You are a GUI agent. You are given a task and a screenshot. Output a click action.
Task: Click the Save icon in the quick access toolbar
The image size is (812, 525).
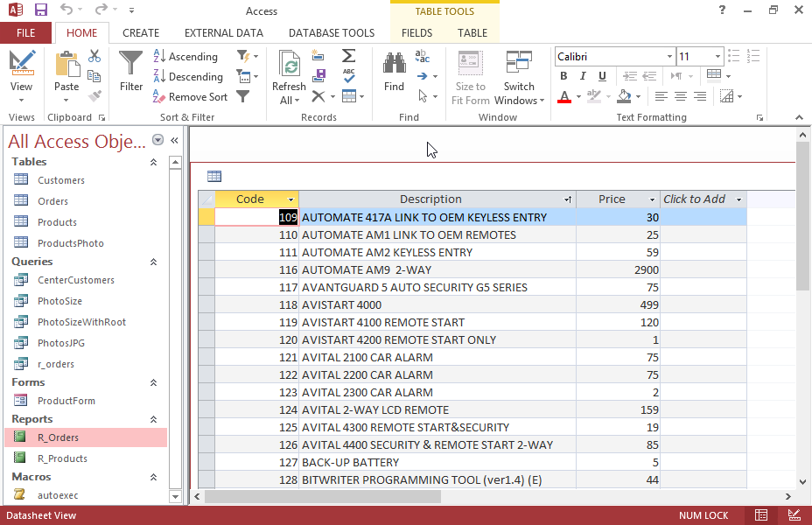click(41, 10)
